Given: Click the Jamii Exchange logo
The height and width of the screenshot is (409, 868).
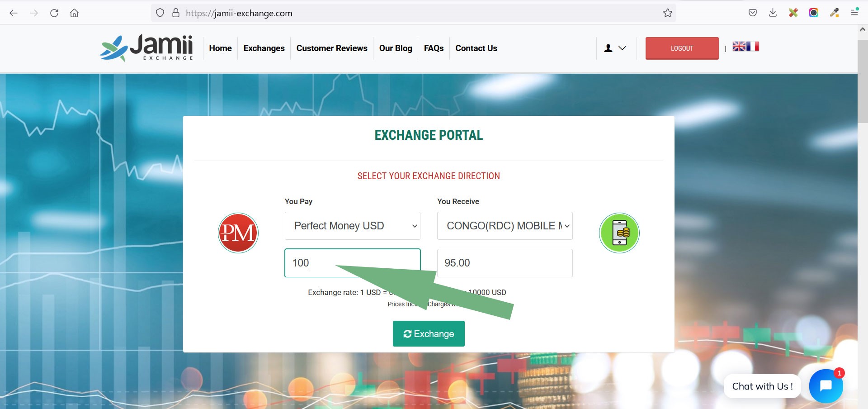Looking at the screenshot, I should point(146,48).
